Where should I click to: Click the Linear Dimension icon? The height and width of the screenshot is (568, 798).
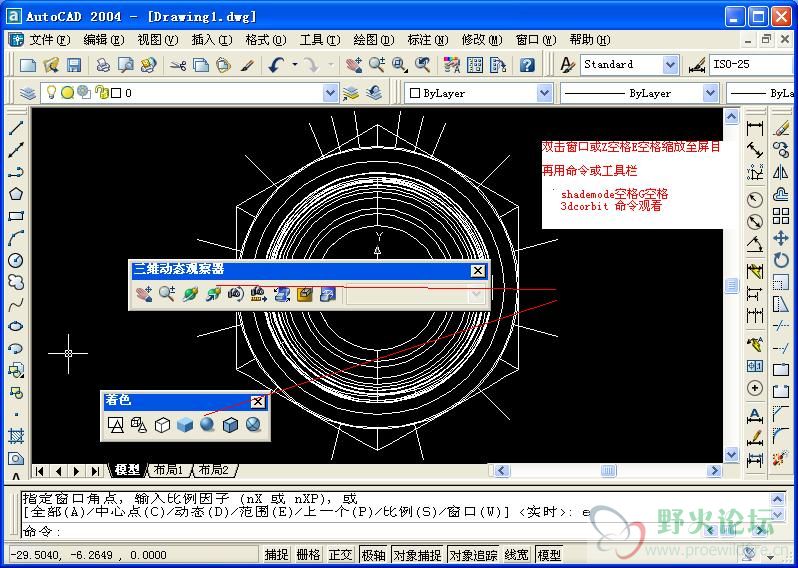pos(755,128)
